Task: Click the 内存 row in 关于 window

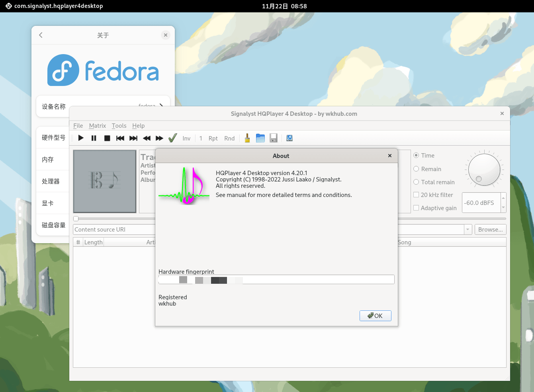Action: pos(53,160)
